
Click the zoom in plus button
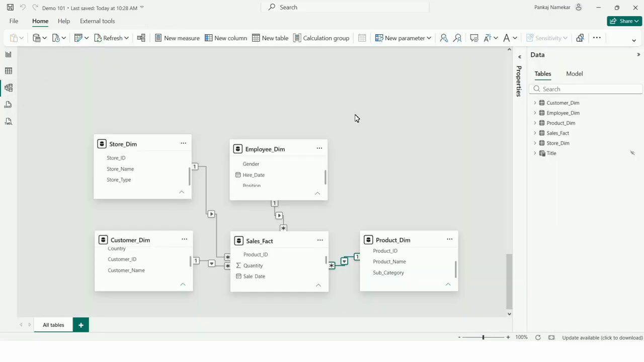click(508, 337)
